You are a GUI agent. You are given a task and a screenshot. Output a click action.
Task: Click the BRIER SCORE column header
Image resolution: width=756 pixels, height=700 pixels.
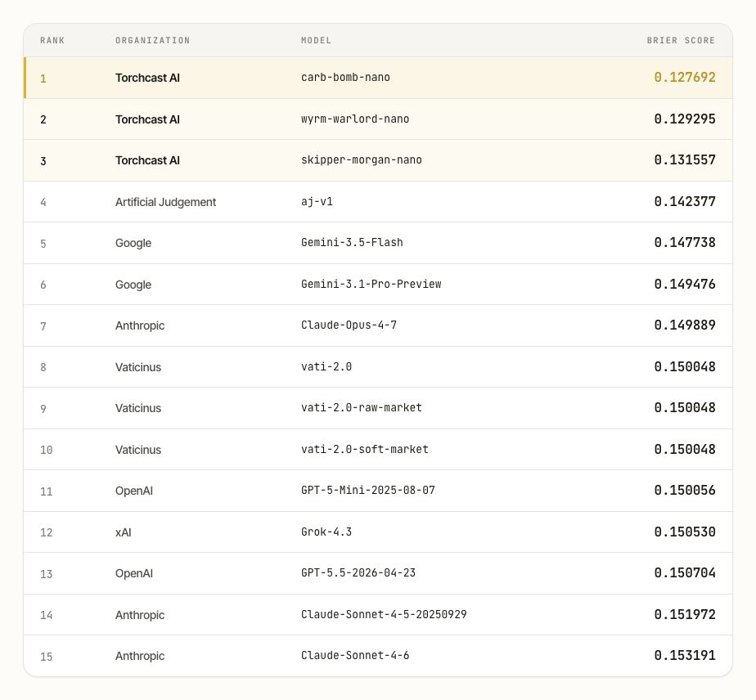pos(681,40)
